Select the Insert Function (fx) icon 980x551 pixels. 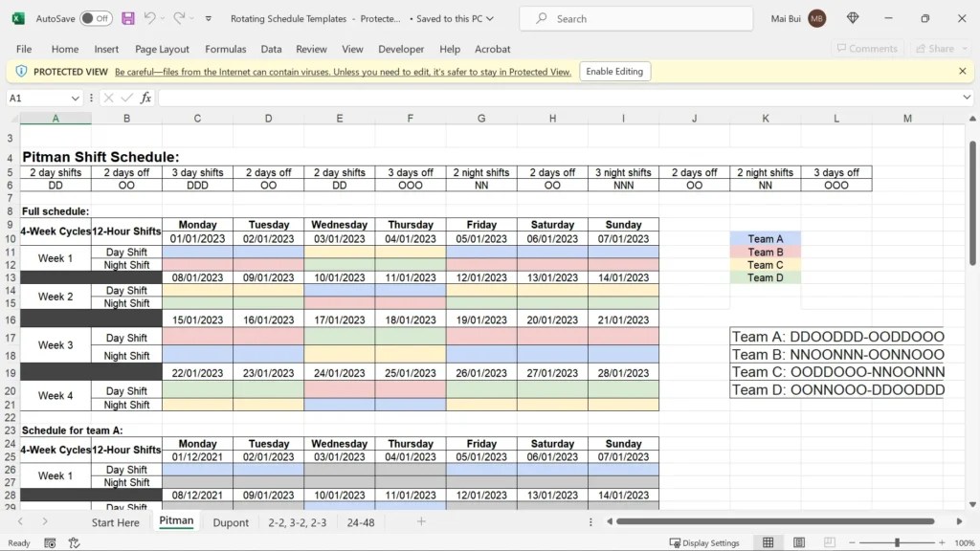[145, 97]
